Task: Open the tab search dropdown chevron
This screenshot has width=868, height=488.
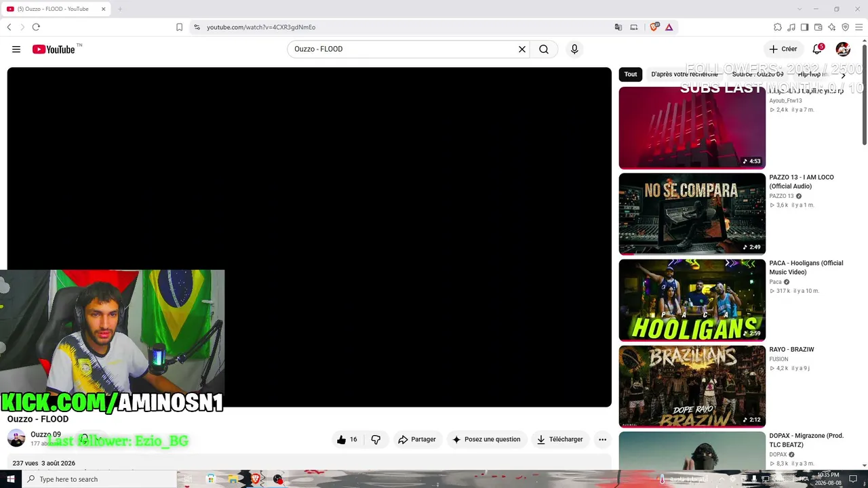Action: 799,9
